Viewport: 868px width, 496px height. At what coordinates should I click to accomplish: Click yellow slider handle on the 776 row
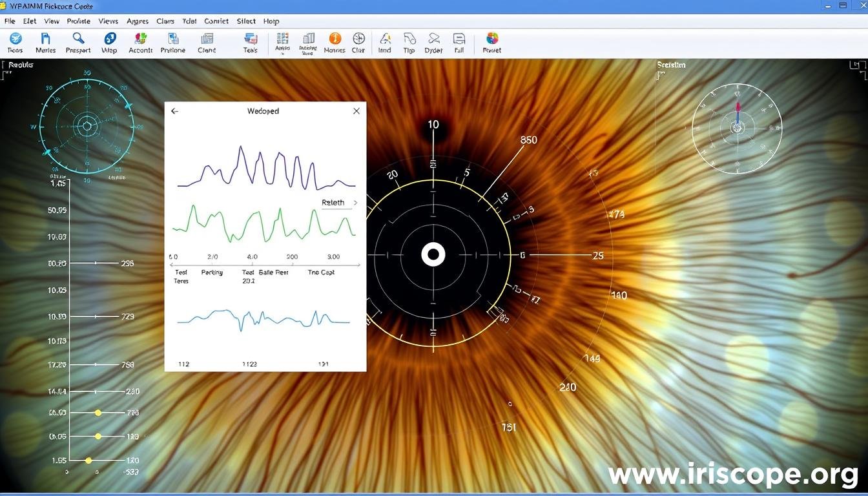click(98, 412)
